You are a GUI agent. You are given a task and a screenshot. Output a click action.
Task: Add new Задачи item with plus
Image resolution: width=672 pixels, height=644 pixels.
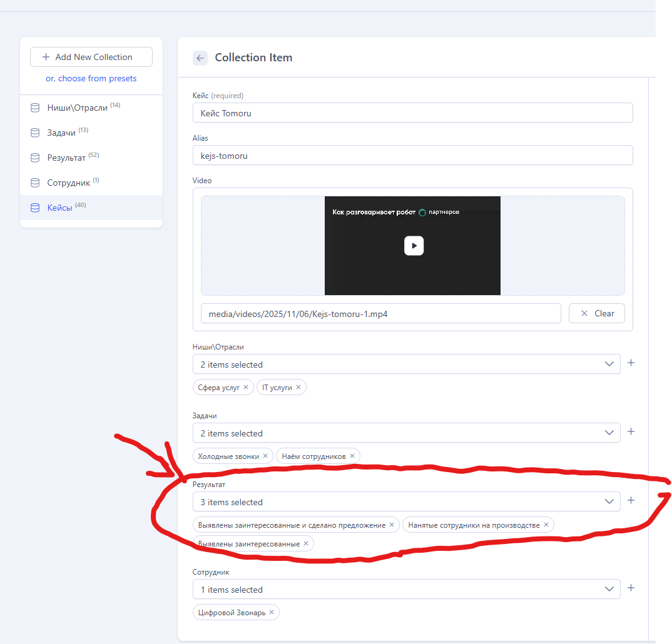coord(631,431)
